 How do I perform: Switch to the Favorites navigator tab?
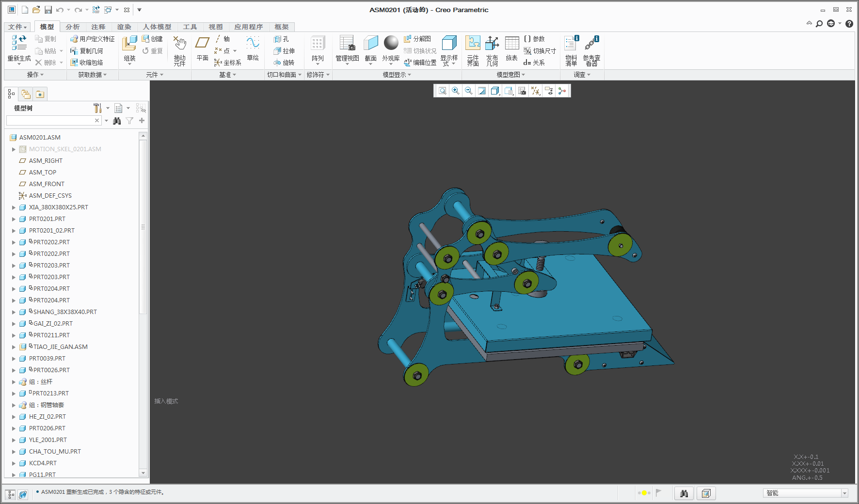coord(40,94)
